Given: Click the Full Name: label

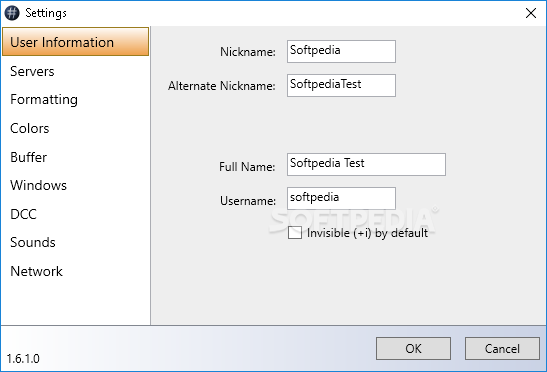Looking at the screenshot, I should pos(247,167).
